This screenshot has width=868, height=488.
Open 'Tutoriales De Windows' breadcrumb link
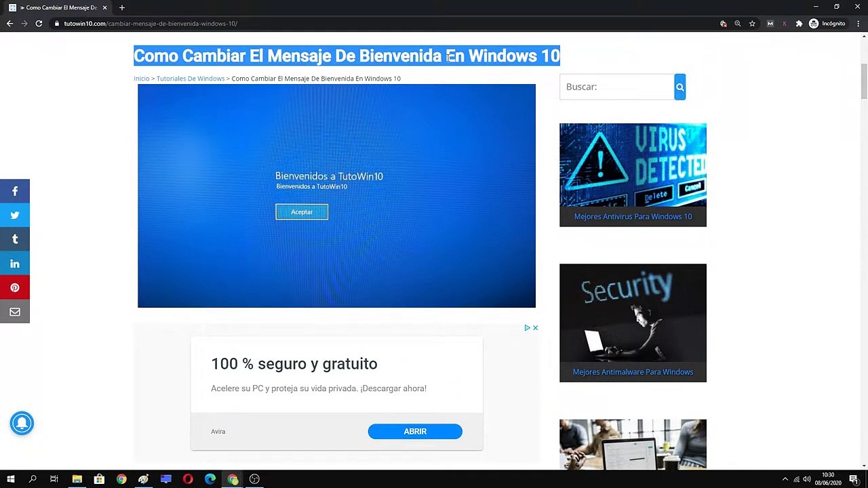click(x=191, y=79)
